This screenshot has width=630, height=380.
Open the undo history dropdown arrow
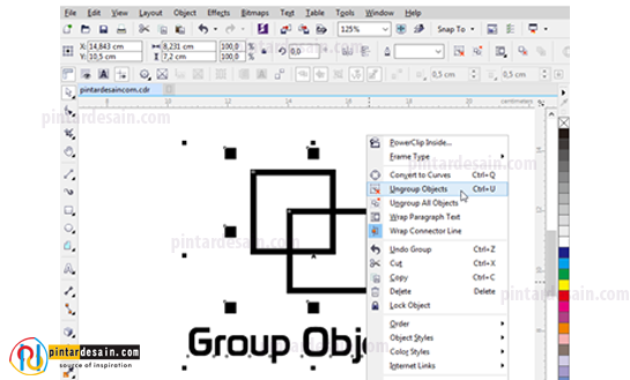point(215,29)
